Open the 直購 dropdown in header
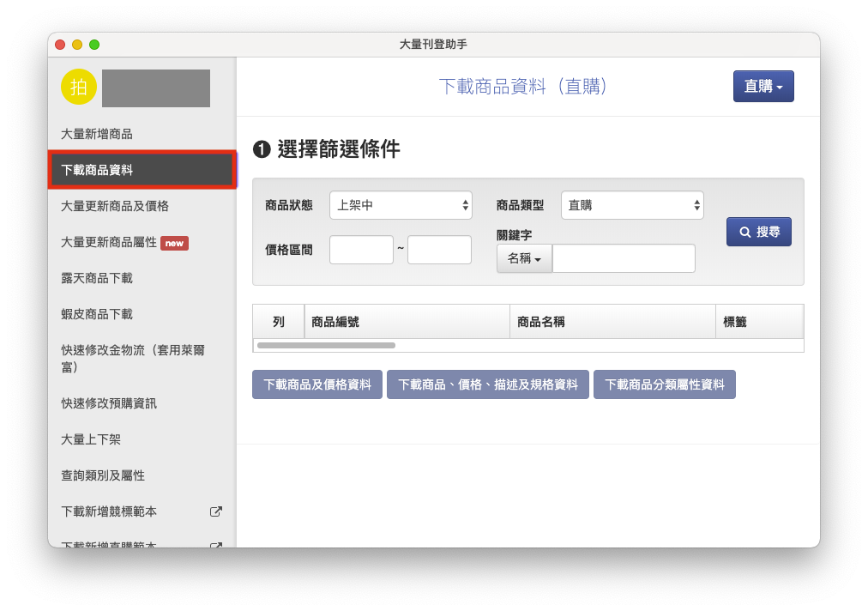868x611 pixels. pos(763,86)
